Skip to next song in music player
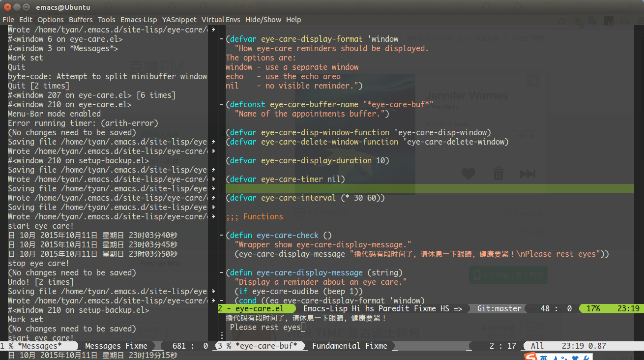The height and width of the screenshot is (360, 644). (527, 174)
